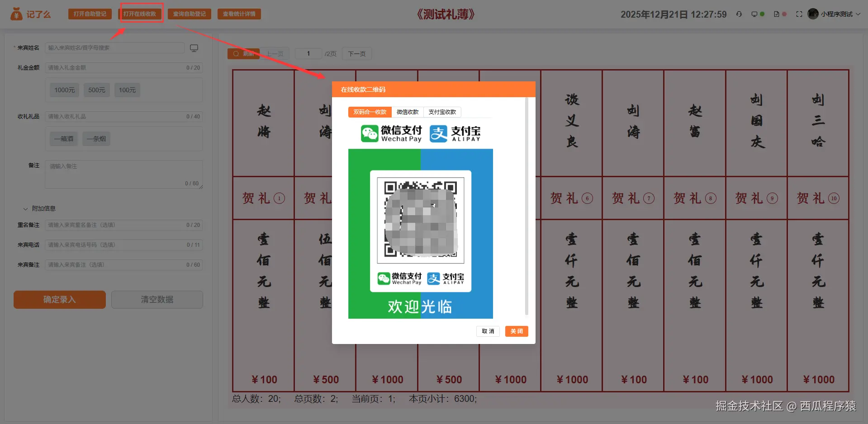This screenshot has width=868, height=424.
Task: Click the 《测试礼薄》 title
Action: [446, 14]
